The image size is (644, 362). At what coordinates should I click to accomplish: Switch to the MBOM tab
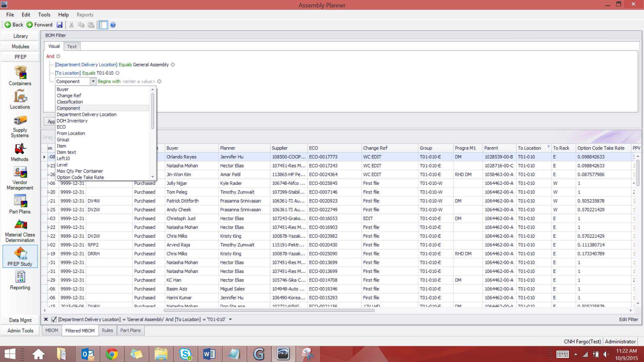pyautogui.click(x=52, y=330)
